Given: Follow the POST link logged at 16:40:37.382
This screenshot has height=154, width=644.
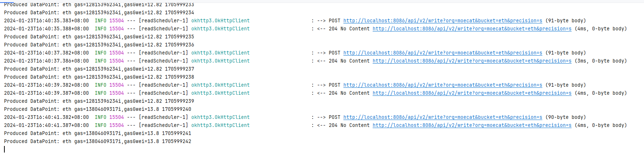Looking at the screenshot, I should pos(442,53).
